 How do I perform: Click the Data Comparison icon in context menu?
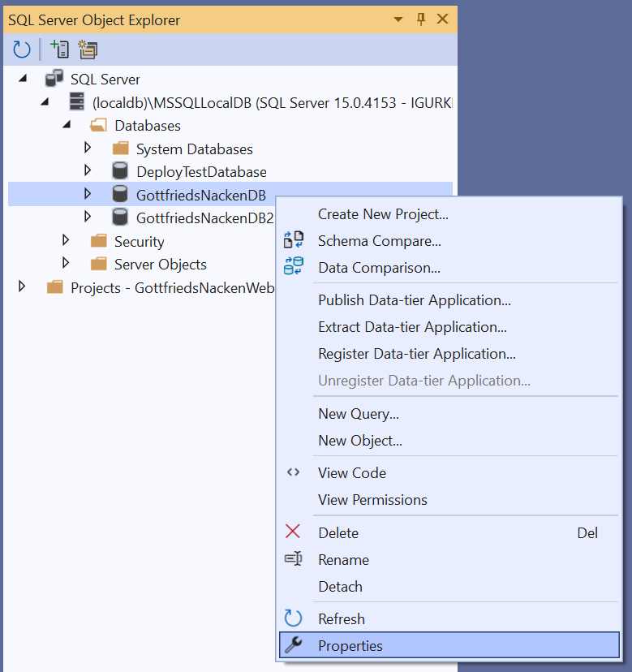pos(293,267)
